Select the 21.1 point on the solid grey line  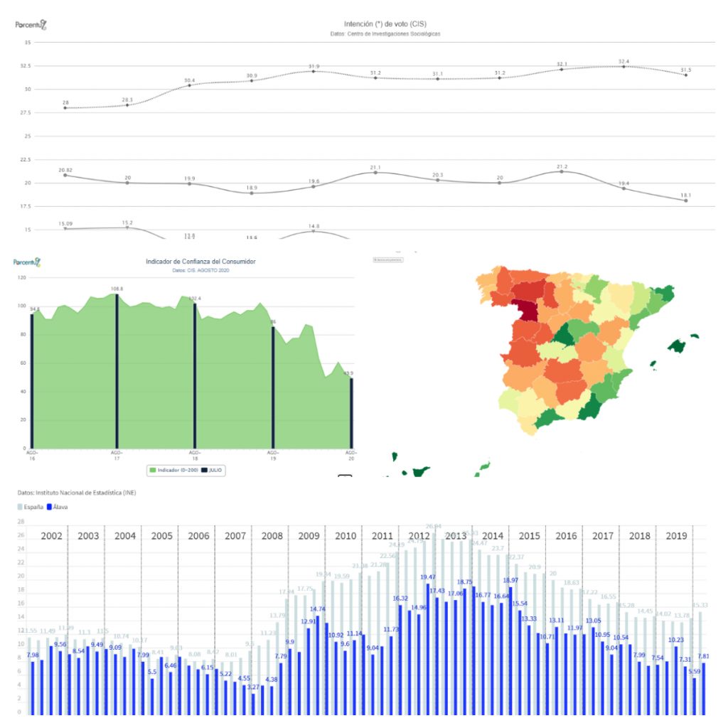[x=375, y=173]
